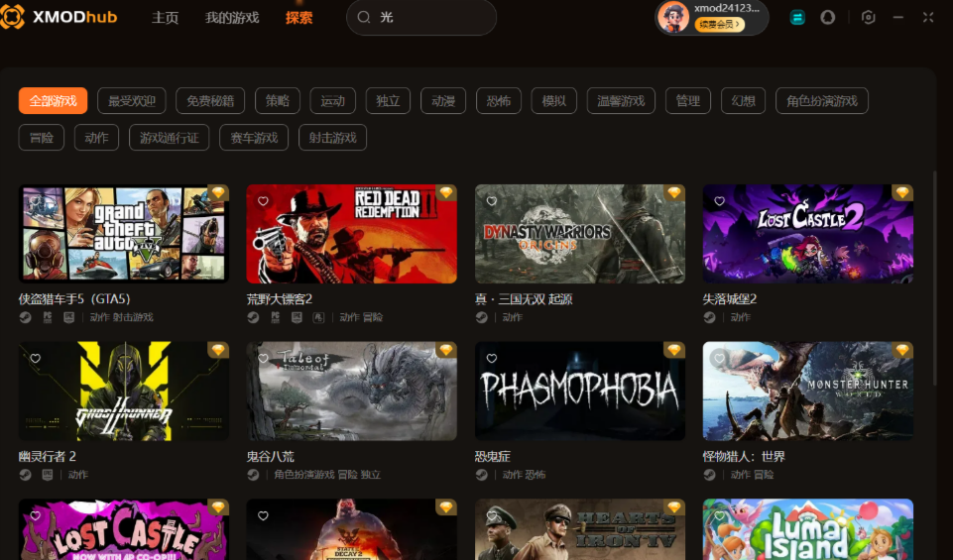Click the vertical scrollbar on right
The height and width of the screenshot is (560, 953).
[x=935, y=279]
